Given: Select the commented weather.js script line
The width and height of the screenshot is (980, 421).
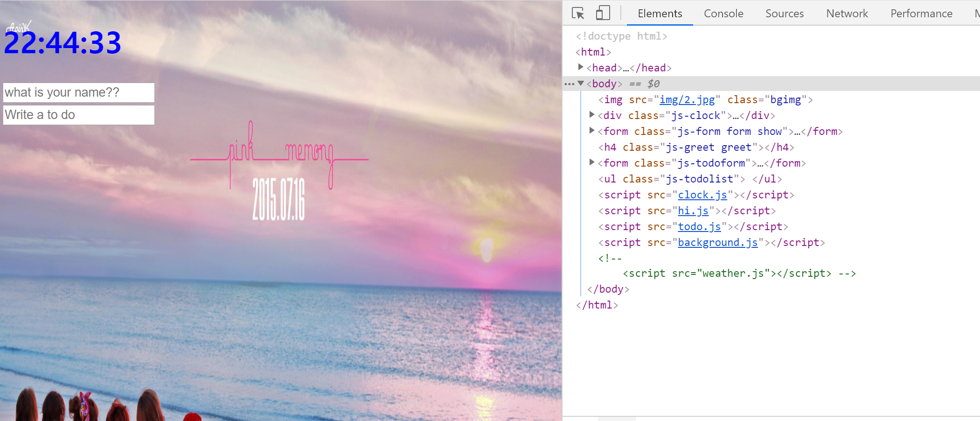Looking at the screenshot, I should tap(739, 273).
